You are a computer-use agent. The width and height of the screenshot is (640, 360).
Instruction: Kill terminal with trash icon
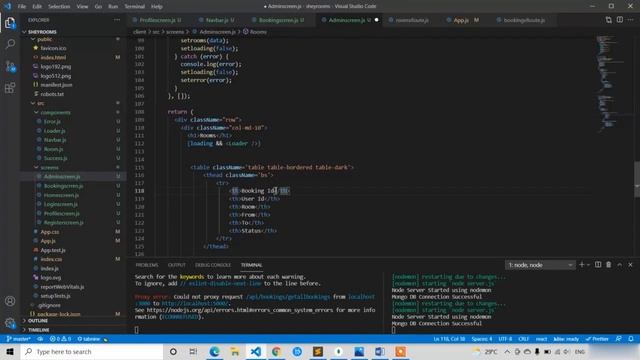coord(609,265)
